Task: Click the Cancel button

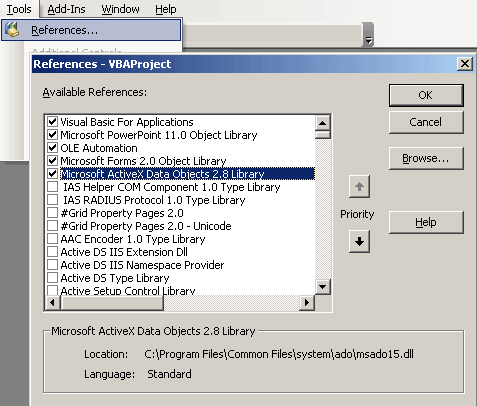Action: [426, 122]
